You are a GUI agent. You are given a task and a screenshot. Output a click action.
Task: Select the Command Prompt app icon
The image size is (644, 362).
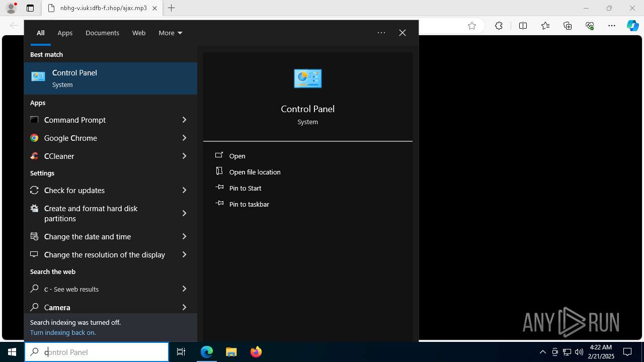point(34,120)
